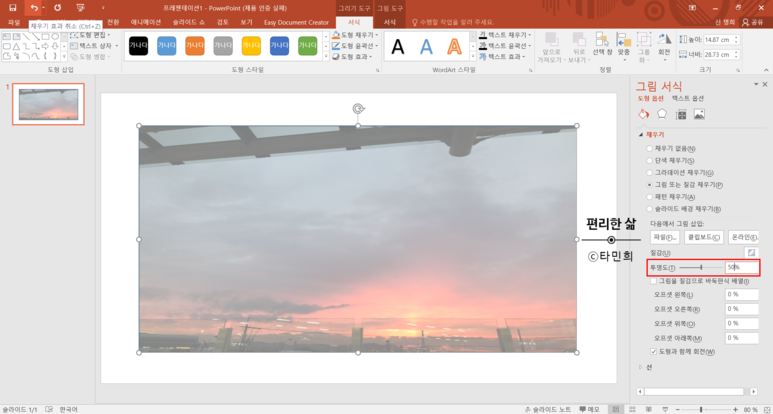Click the 온라인(E) picture button
This screenshot has height=414, width=773.
point(743,237)
